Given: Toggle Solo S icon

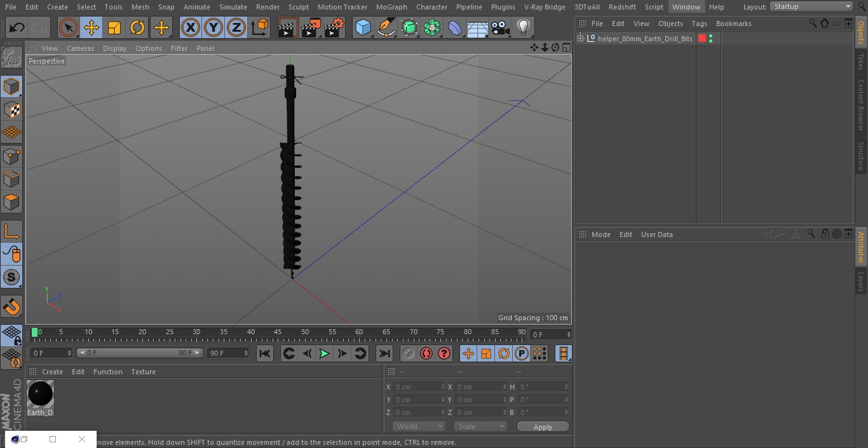Looking at the screenshot, I should click(11, 277).
